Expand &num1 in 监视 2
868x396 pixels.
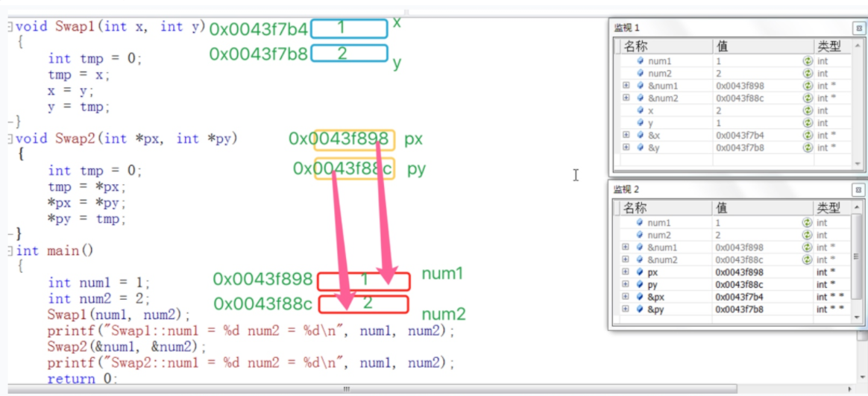click(x=626, y=248)
